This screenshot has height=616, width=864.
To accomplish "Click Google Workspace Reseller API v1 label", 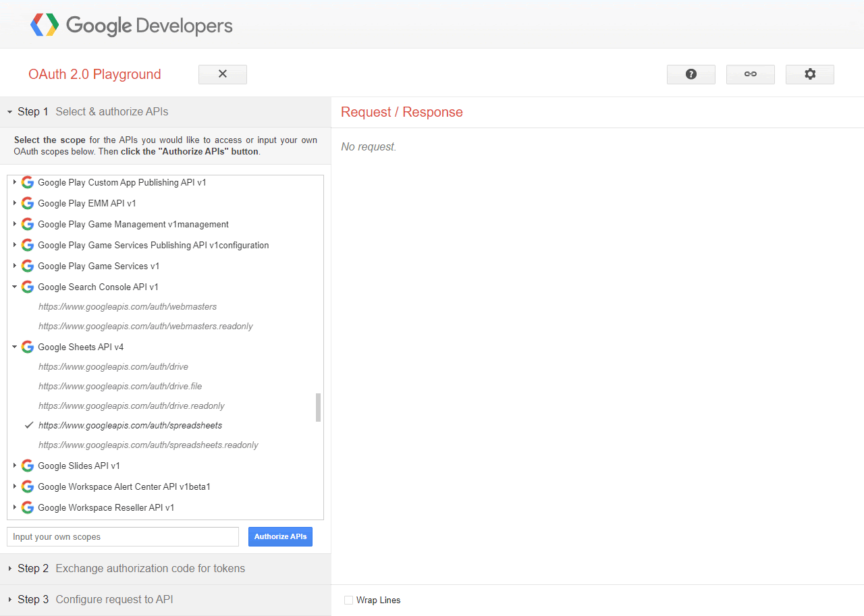I will click(106, 507).
